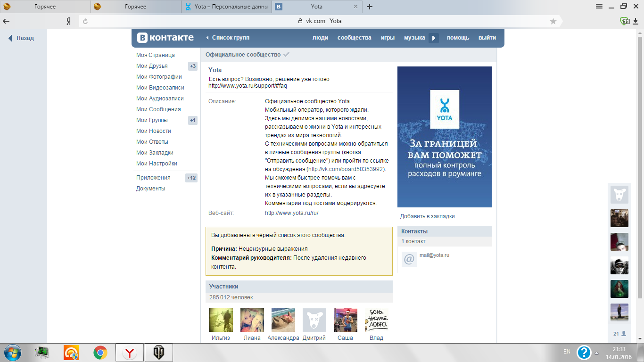Click the browser back arrow

pyautogui.click(x=7, y=21)
